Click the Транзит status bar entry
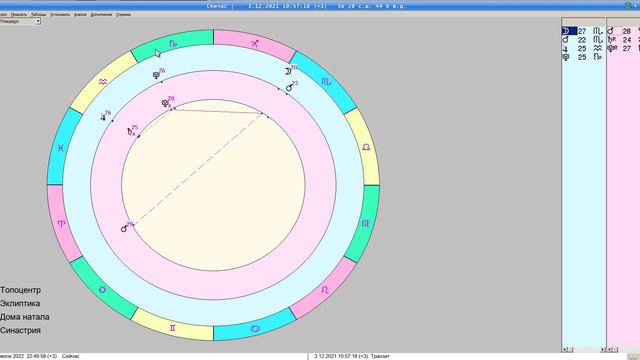The image size is (640, 360). tap(380, 356)
